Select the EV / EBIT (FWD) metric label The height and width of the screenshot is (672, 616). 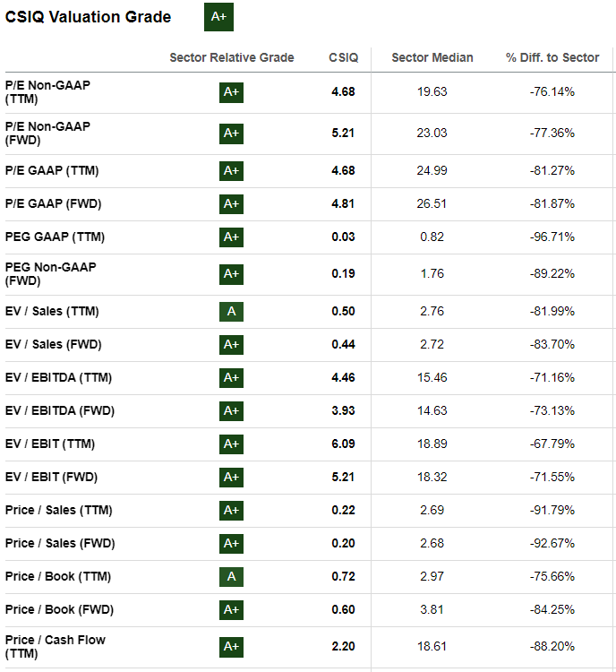point(49,477)
